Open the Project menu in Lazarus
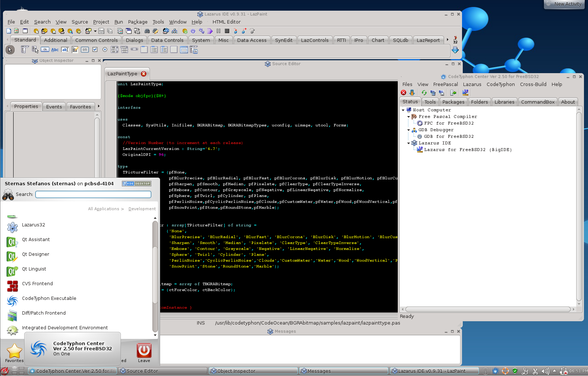The width and height of the screenshot is (588, 376). tap(101, 22)
